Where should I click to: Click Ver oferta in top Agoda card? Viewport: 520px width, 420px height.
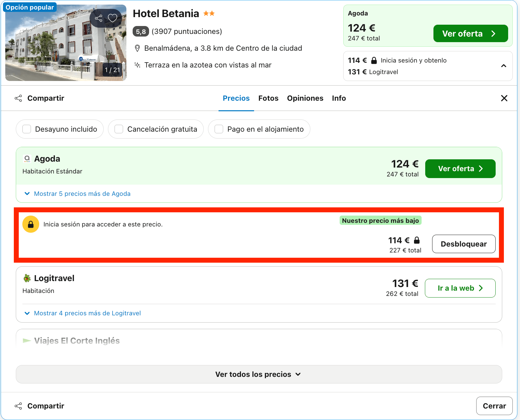click(471, 34)
